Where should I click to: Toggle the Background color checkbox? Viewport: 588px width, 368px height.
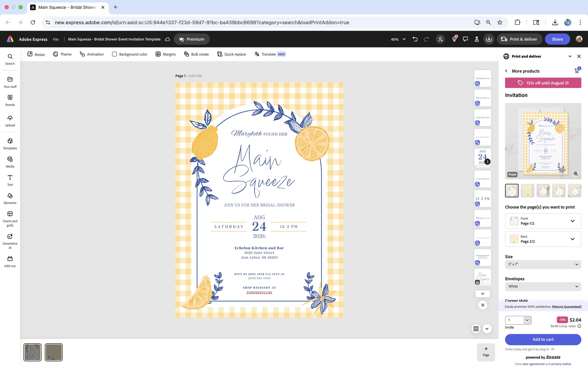pos(114,54)
